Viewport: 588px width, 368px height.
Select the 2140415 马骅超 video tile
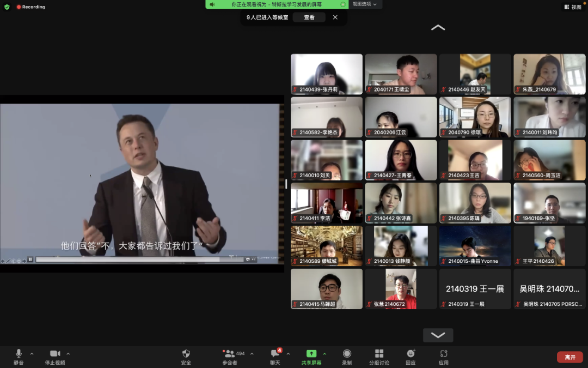tap(327, 289)
